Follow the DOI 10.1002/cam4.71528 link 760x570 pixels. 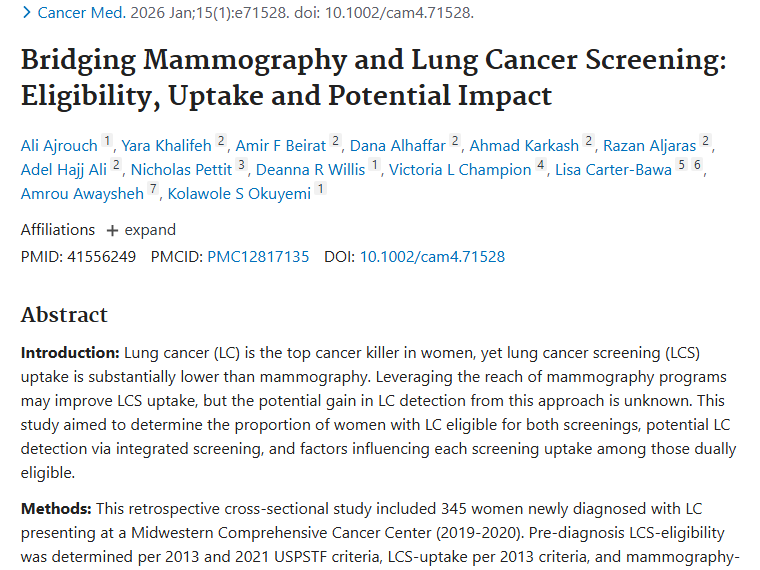(x=432, y=257)
